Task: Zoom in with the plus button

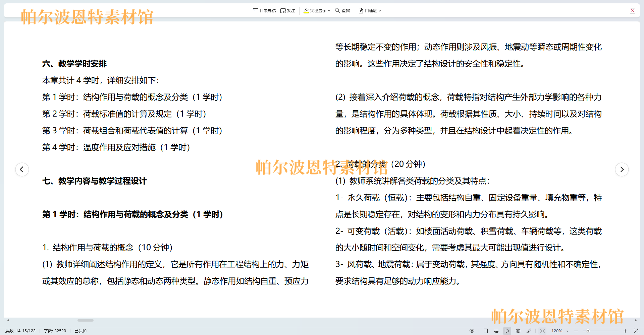Action: coord(625,331)
